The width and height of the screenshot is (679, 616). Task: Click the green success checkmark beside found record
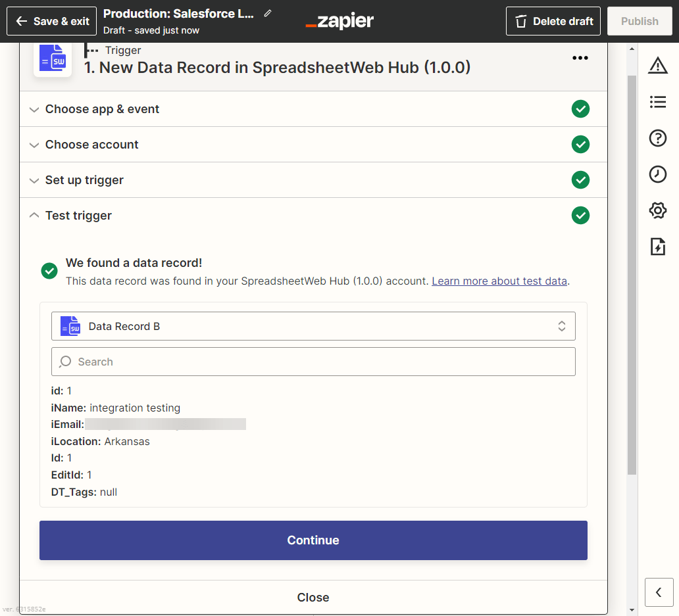(x=49, y=271)
